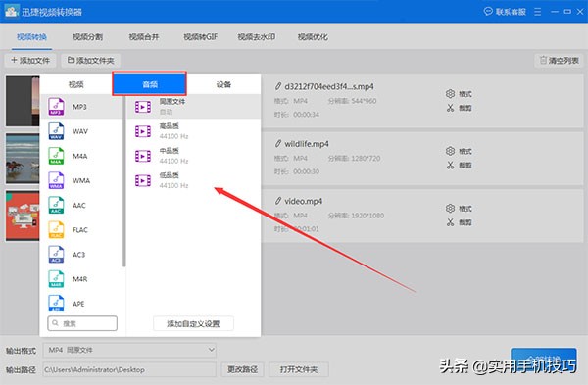Open the hamburger menu in title bar
588x385 pixels.
click(538, 12)
